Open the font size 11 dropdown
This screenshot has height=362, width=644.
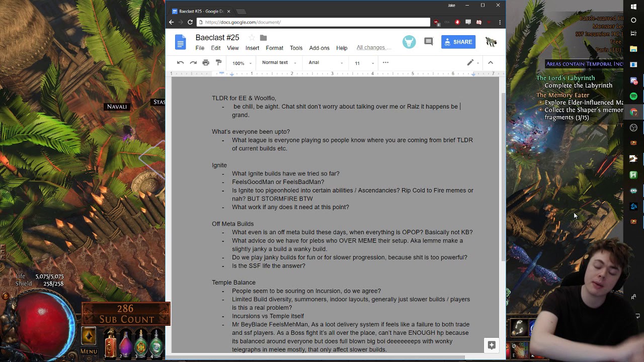364,63
